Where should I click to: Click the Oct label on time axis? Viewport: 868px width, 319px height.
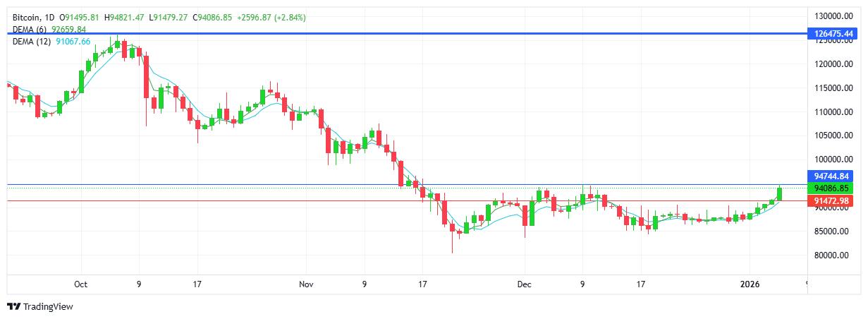[x=80, y=284]
